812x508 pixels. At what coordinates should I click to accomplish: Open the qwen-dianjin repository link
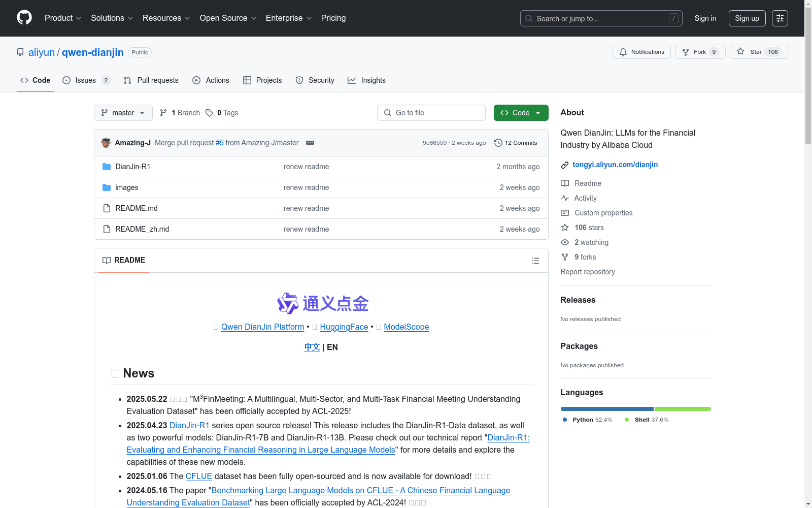click(x=93, y=52)
